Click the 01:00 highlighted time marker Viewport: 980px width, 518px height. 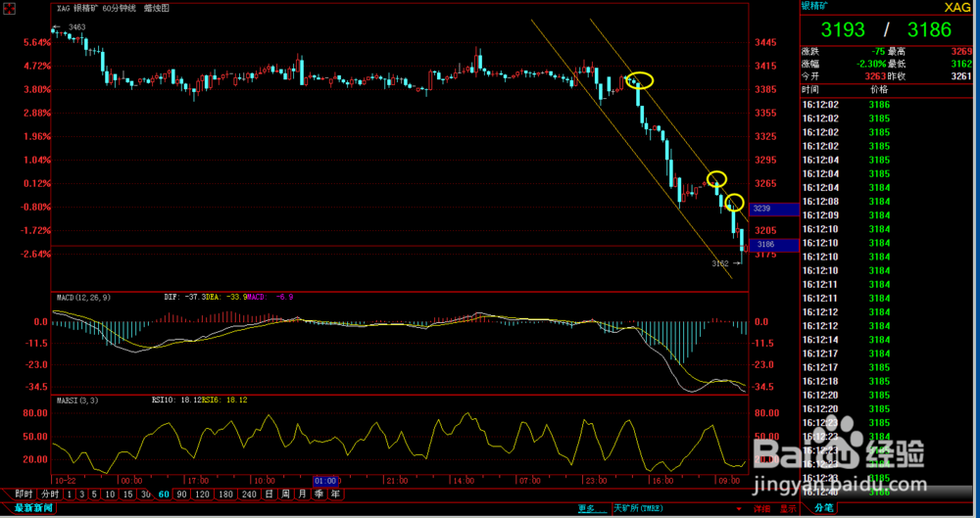coord(325,481)
